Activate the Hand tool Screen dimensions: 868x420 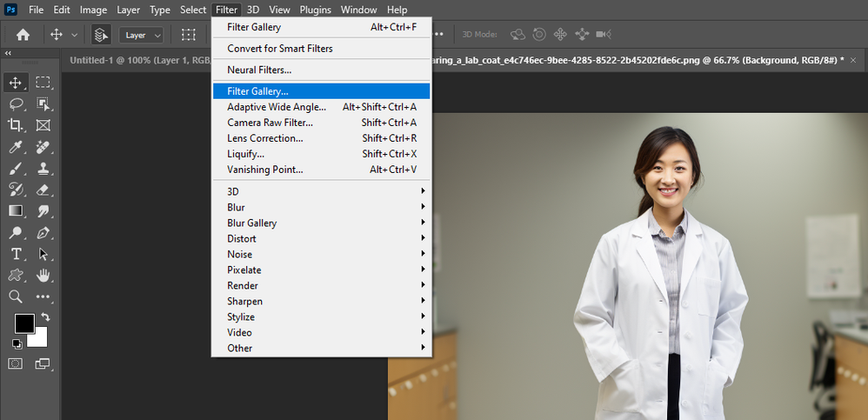[x=43, y=276]
